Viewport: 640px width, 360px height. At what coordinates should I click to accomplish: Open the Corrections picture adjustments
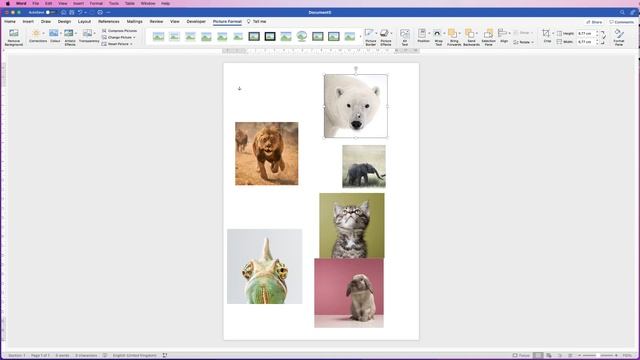(x=37, y=36)
